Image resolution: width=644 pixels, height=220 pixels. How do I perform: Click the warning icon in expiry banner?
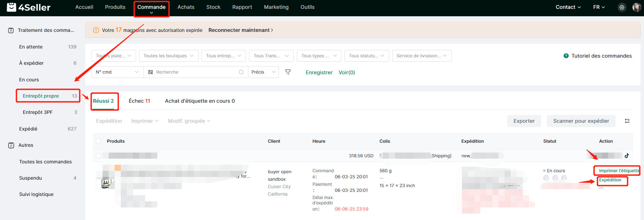click(96, 30)
